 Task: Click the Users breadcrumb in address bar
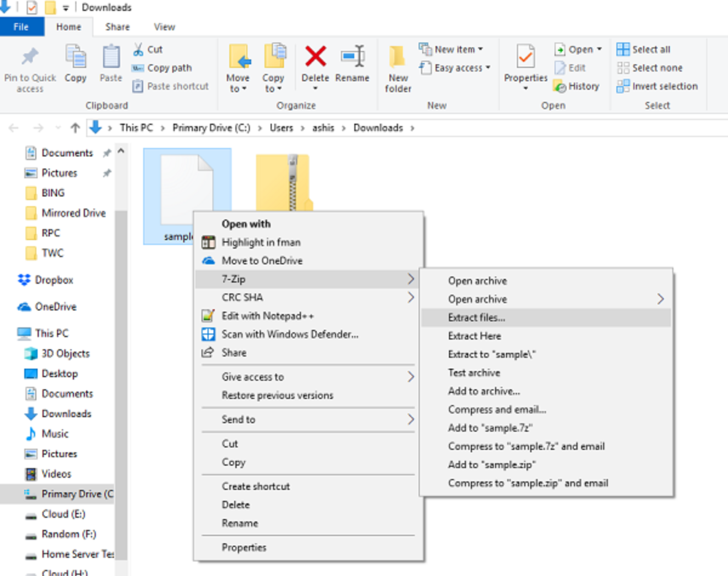coord(281,128)
